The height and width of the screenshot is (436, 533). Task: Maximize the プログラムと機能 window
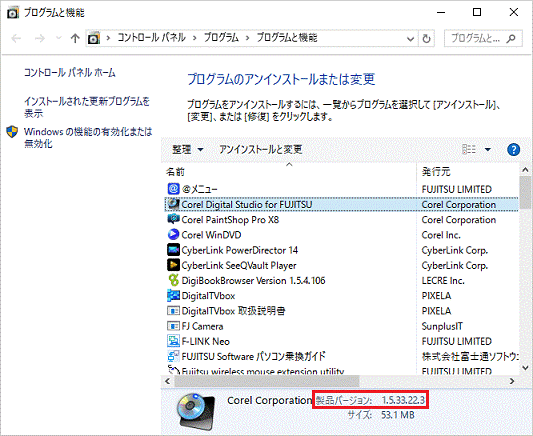477,13
